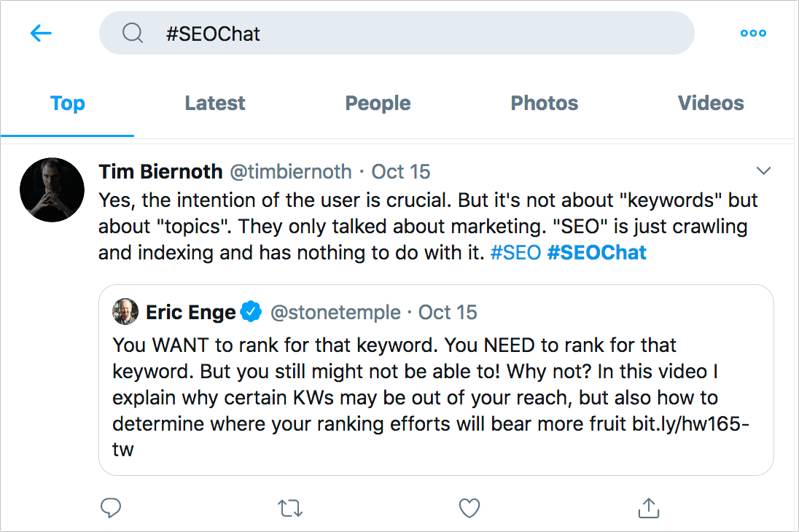Go back using the blue arrow

pos(41,33)
